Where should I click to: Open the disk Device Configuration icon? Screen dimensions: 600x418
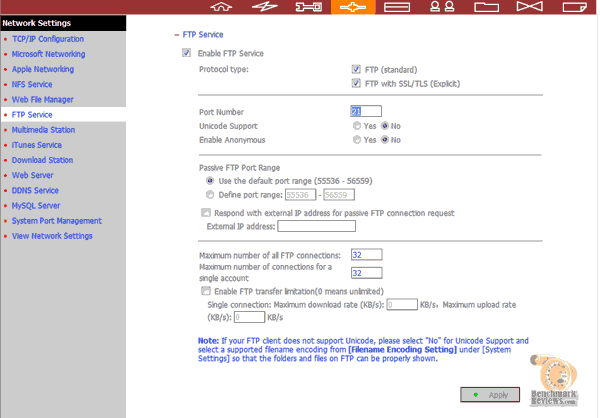click(x=397, y=7)
